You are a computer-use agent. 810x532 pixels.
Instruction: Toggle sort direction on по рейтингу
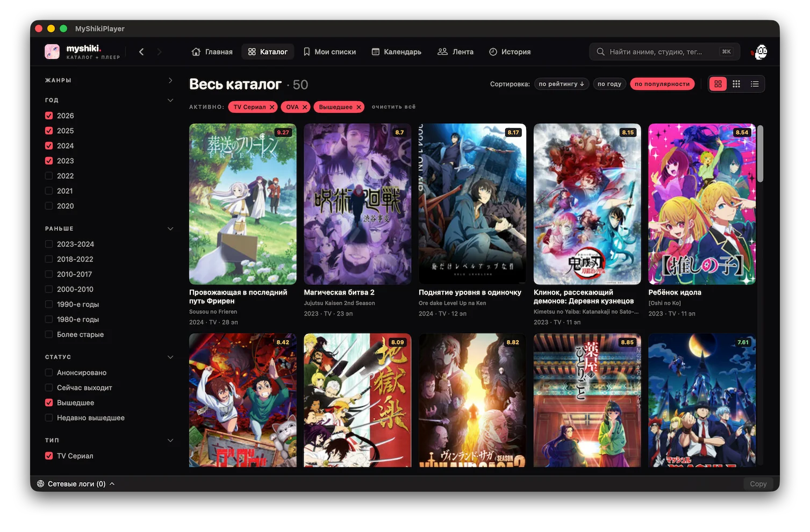pyautogui.click(x=561, y=84)
